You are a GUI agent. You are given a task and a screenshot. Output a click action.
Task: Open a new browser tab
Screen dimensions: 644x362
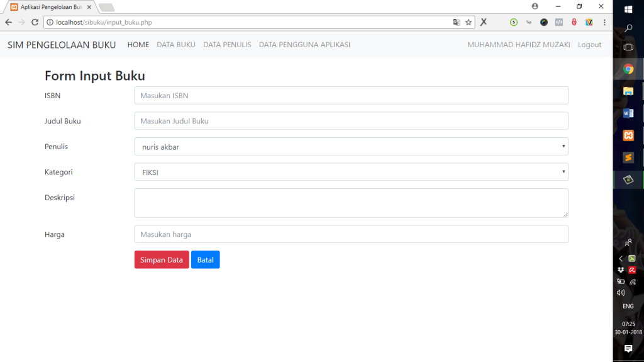[106, 7]
